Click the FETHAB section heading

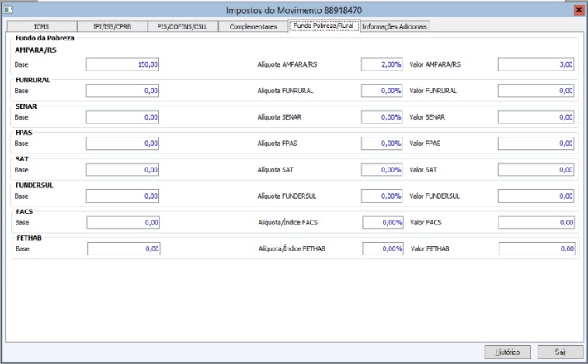(x=30, y=237)
